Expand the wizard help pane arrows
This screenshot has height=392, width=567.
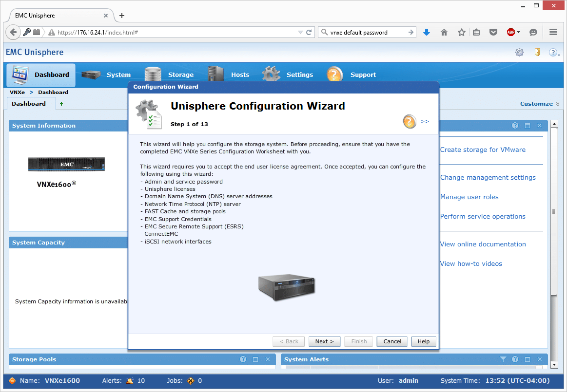(x=425, y=122)
